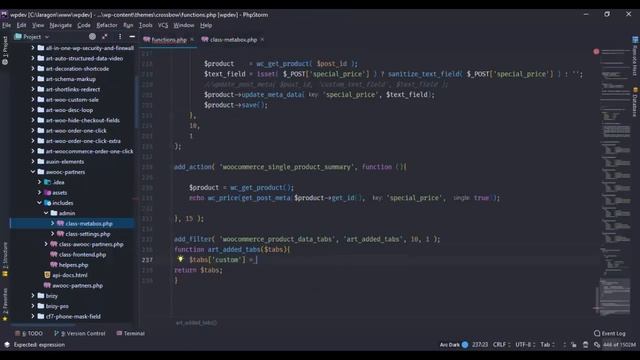This screenshot has height=360, width=640.
Task: Open the Remote Host side panel
Action: pyautogui.click(x=635, y=56)
